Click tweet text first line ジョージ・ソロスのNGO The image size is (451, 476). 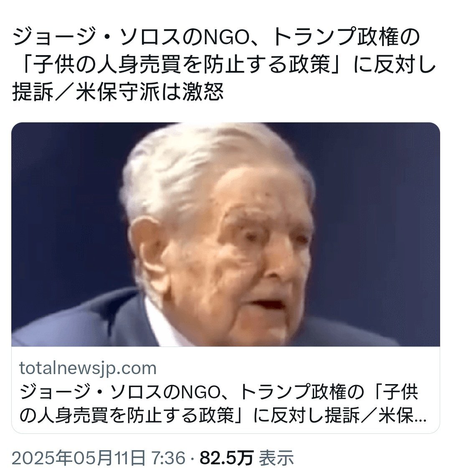[x=216, y=37]
